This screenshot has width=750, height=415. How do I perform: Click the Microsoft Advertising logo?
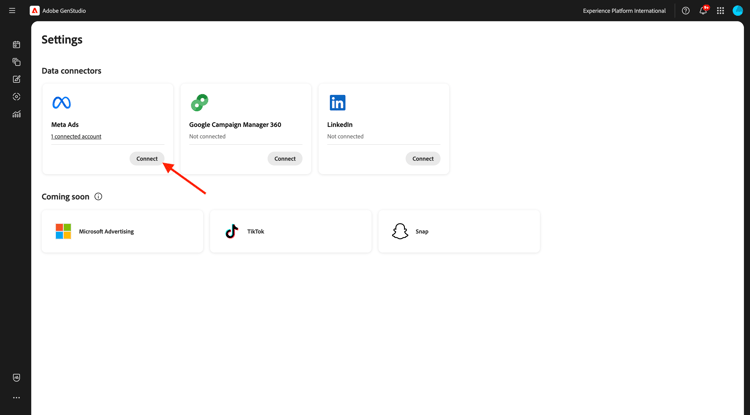point(63,231)
